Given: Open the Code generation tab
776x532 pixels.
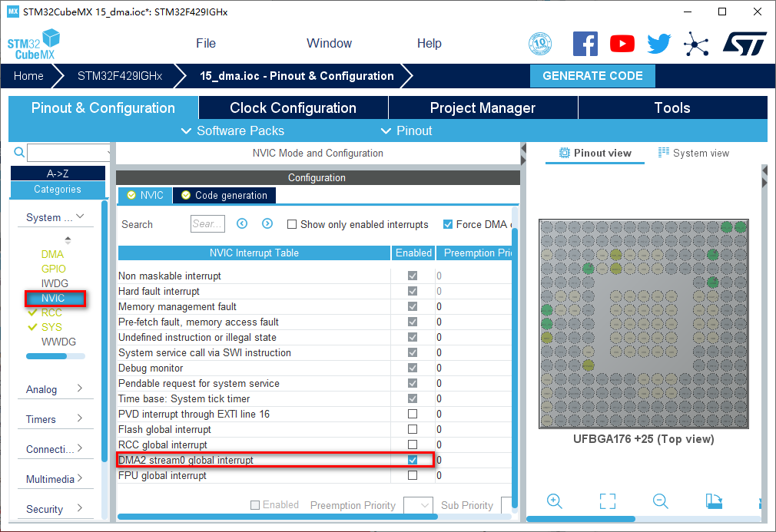Looking at the screenshot, I should point(224,196).
